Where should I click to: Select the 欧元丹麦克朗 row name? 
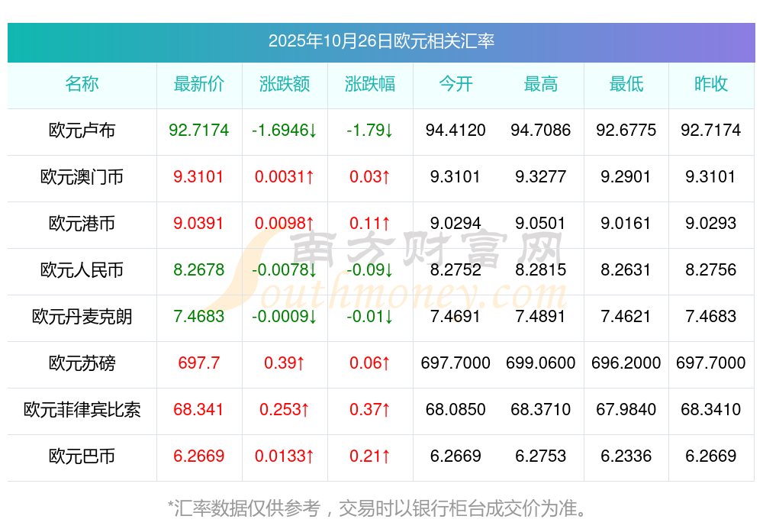(82, 317)
